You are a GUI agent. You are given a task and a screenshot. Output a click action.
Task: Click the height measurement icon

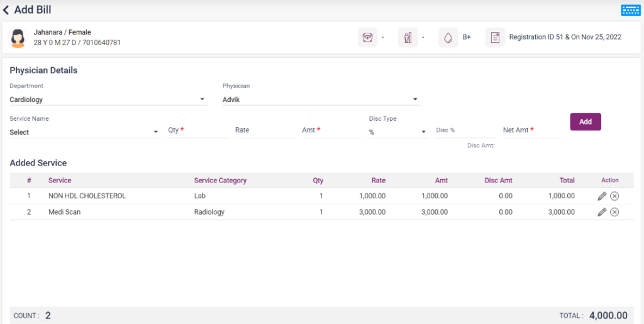click(408, 38)
